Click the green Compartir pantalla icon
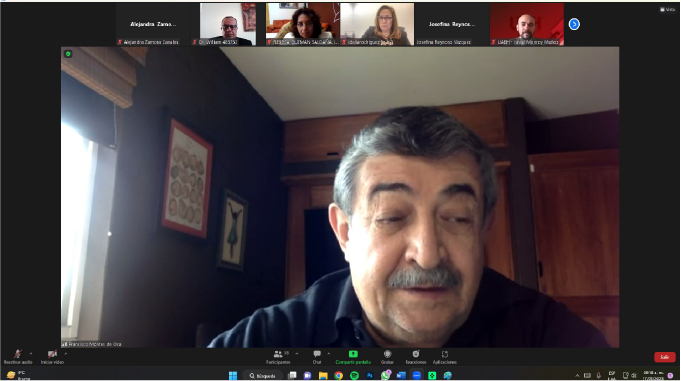681x381 pixels. pyautogui.click(x=353, y=354)
